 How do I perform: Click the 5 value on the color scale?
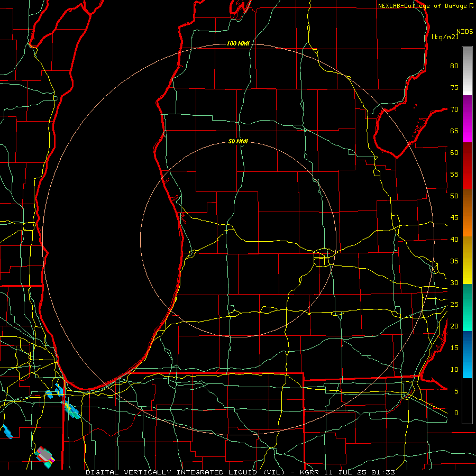[x=456, y=391]
